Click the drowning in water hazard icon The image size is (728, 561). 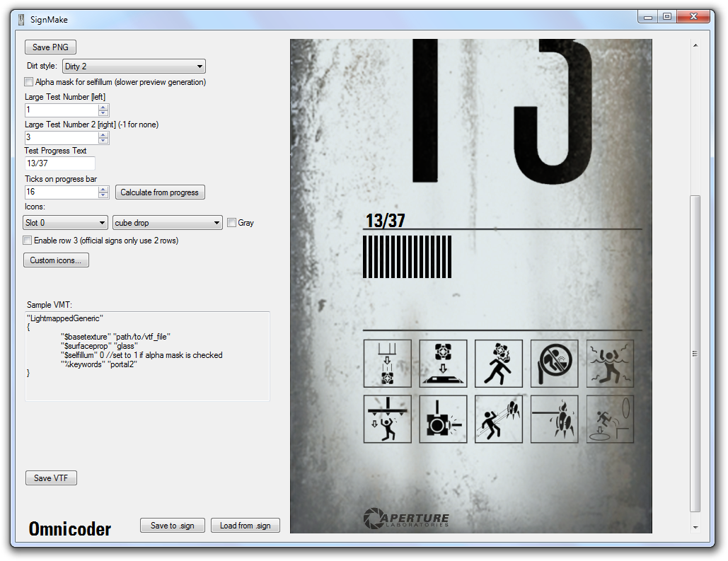[610, 363]
